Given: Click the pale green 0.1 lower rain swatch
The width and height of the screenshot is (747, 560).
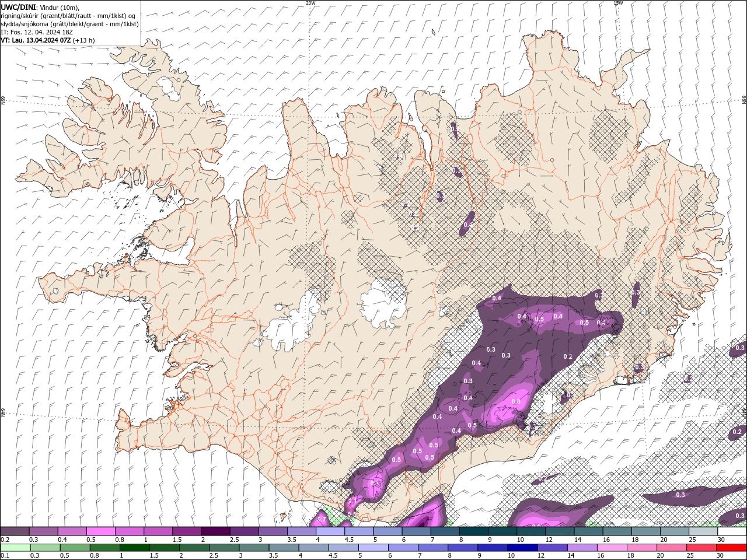Looking at the screenshot, I should pos(15,548).
